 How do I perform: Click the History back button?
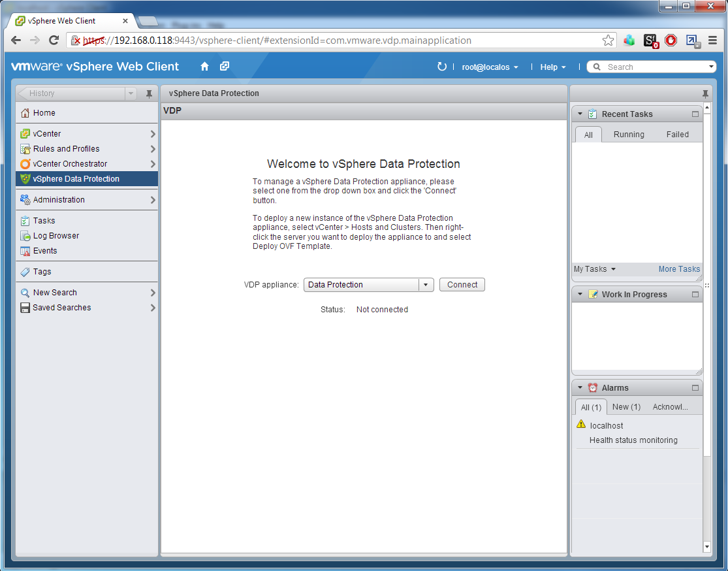tap(71, 93)
